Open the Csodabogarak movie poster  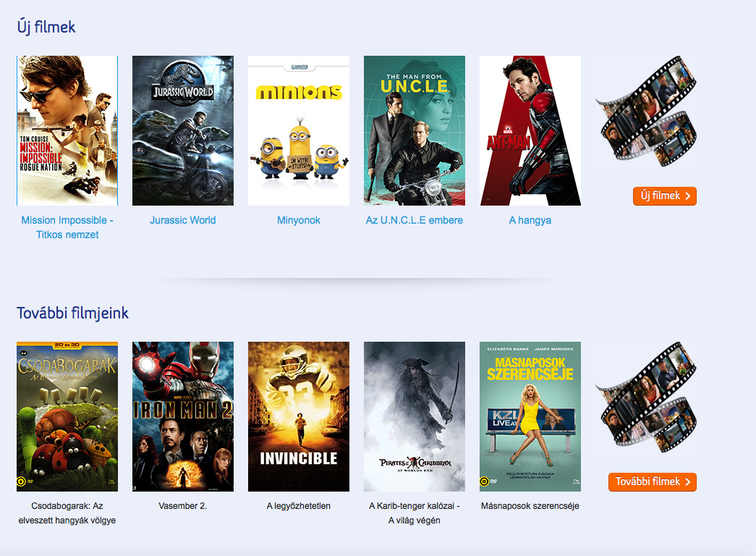[x=67, y=416]
